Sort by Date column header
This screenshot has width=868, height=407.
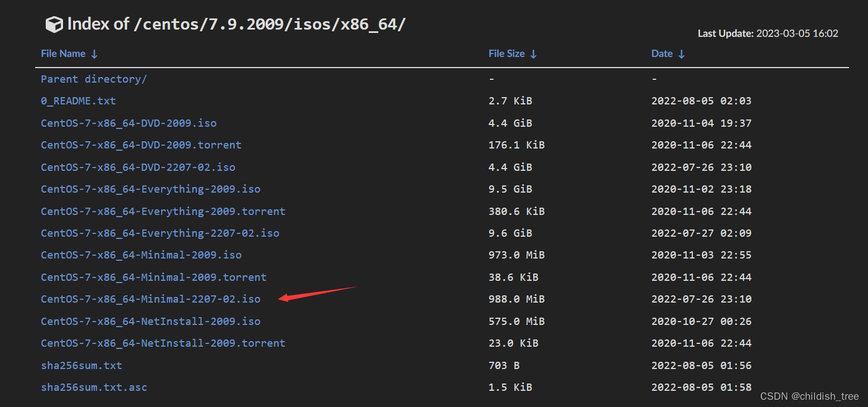point(668,54)
